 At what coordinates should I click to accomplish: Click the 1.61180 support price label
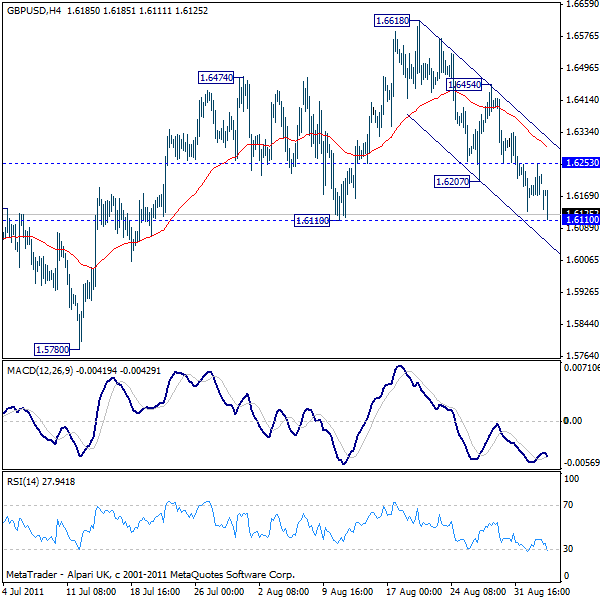tap(315, 219)
